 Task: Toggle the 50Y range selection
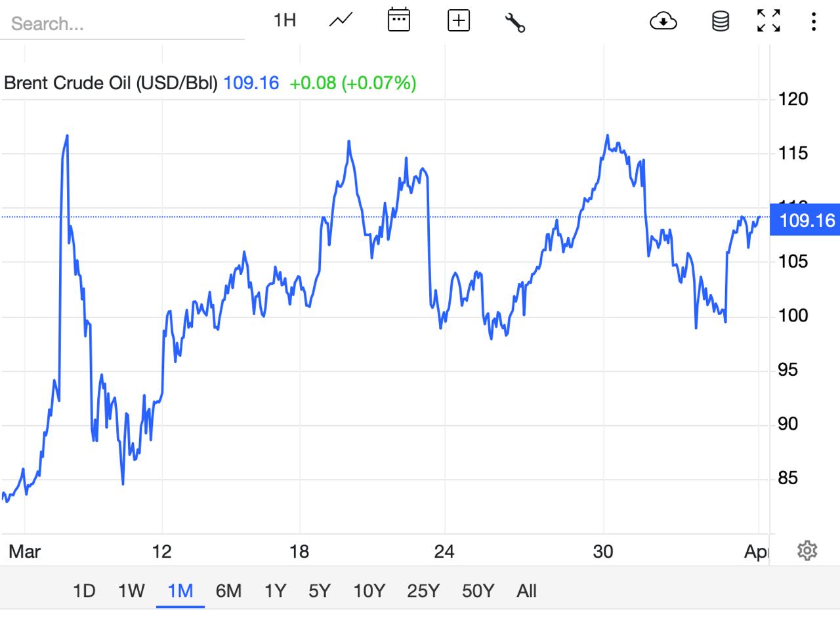point(478,590)
